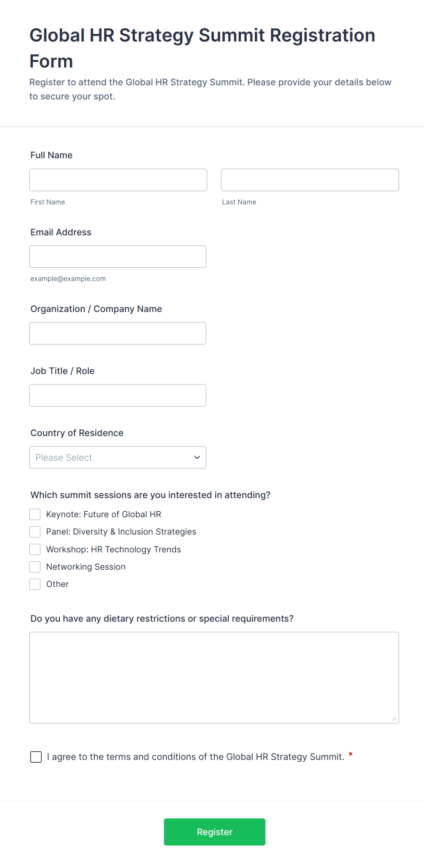Click the terms and conditions agreement label
Image resolution: width=424 pixels, height=868 pixels.
195,757
